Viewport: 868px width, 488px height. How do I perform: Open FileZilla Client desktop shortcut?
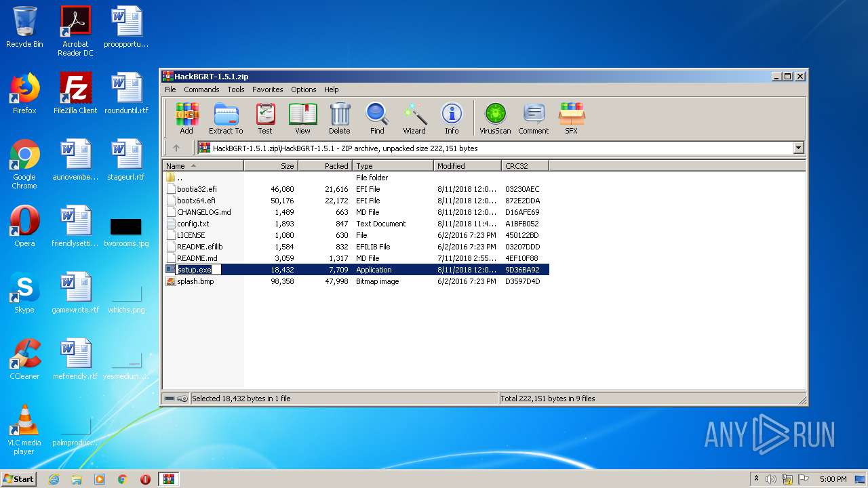[75, 94]
